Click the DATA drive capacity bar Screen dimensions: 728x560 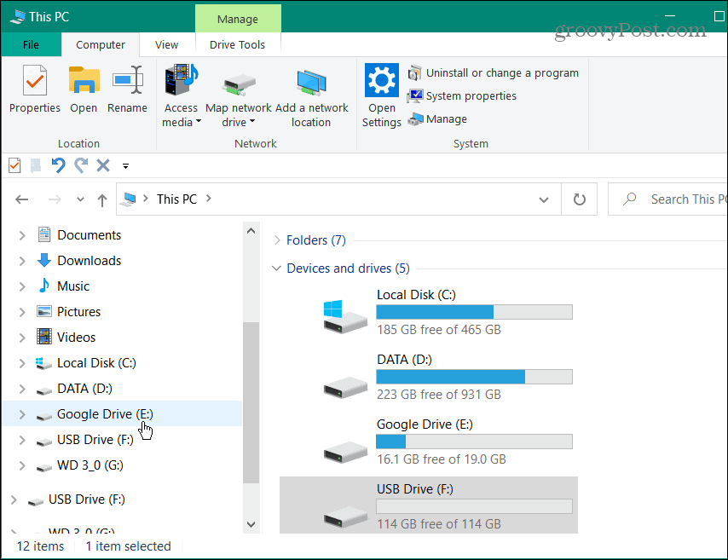(x=474, y=376)
